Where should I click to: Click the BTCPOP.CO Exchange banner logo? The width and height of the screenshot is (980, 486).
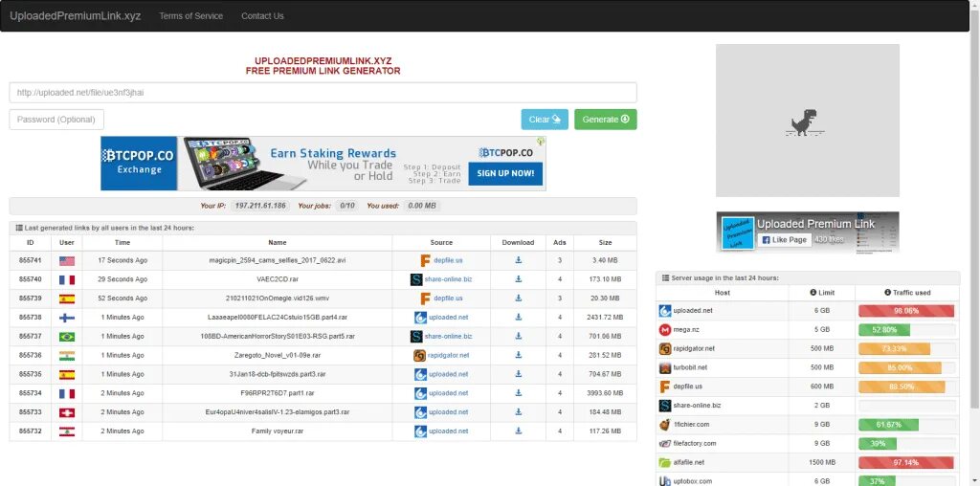(139, 163)
